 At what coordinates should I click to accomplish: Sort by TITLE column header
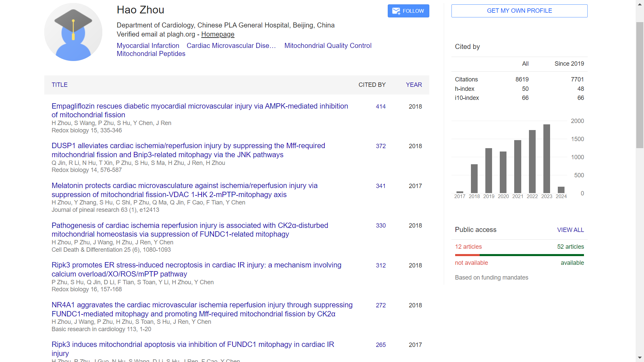click(x=59, y=85)
